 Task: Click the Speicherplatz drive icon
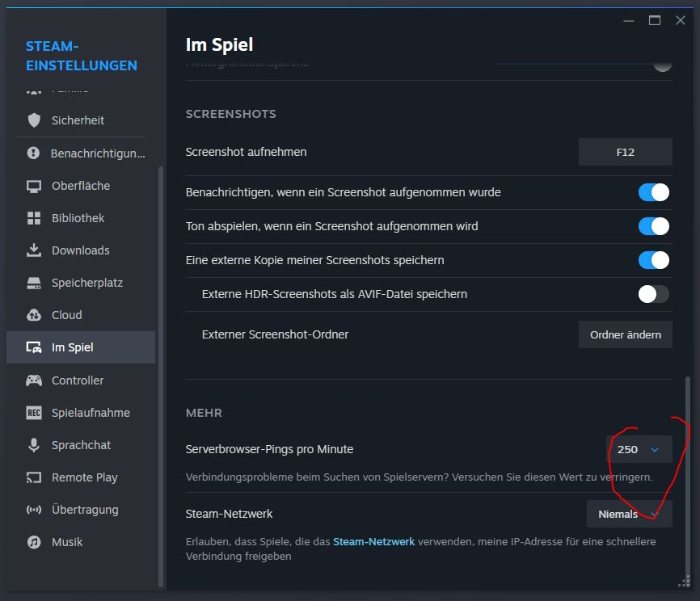tap(34, 283)
